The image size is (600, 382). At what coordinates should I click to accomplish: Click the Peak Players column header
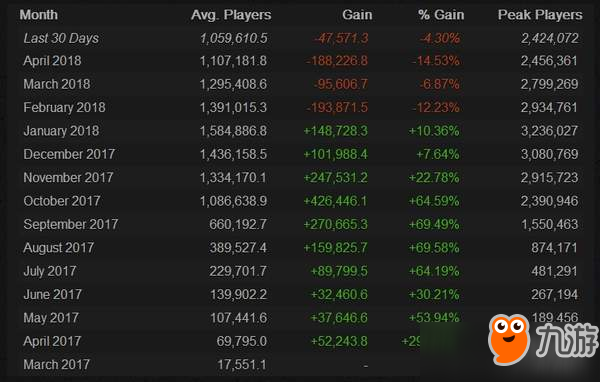pos(540,15)
